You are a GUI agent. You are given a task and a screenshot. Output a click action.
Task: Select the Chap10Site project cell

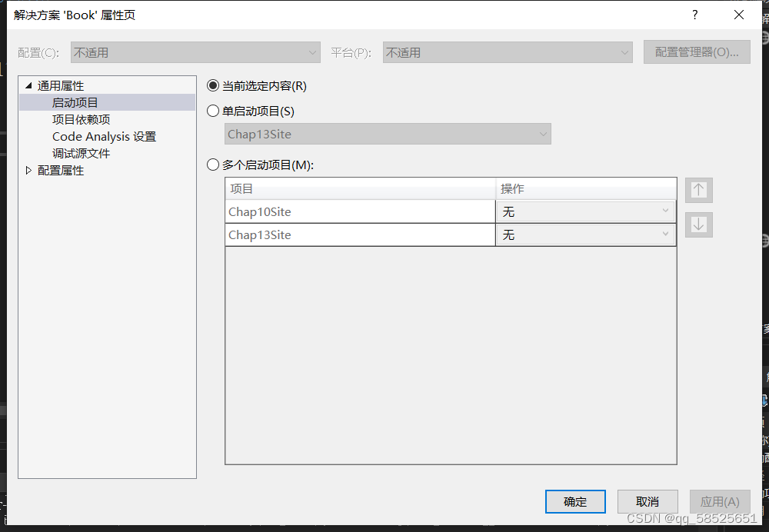[x=360, y=211]
